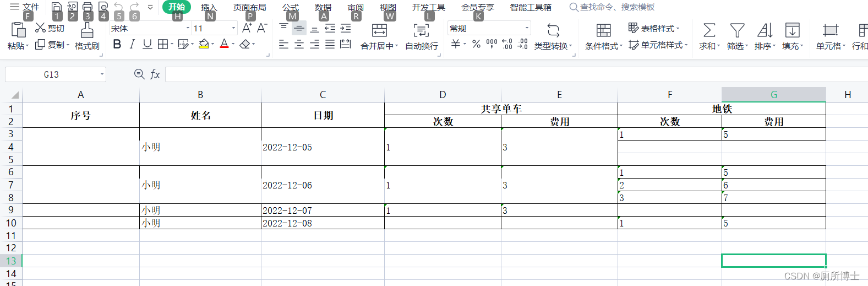Screen dimensions: 868x286
Task: Switch to 开发工具 (Developer) tab
Action: 429,7
